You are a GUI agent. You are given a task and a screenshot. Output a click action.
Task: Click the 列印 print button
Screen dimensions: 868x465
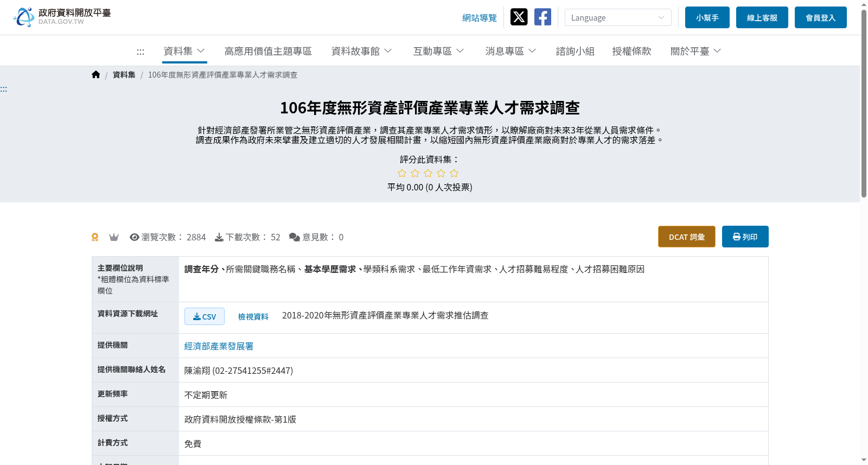[745, 237]
